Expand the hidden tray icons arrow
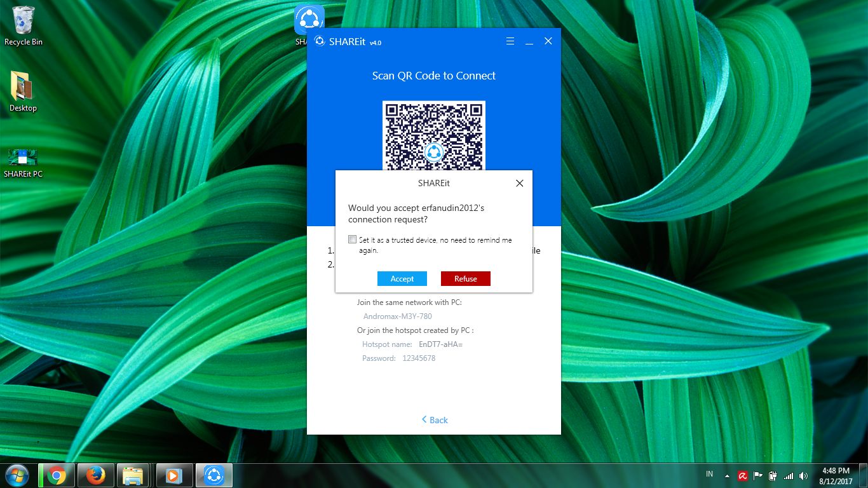Image resolution: width=868 pixels, height=488 pixels. pos(727,476)
